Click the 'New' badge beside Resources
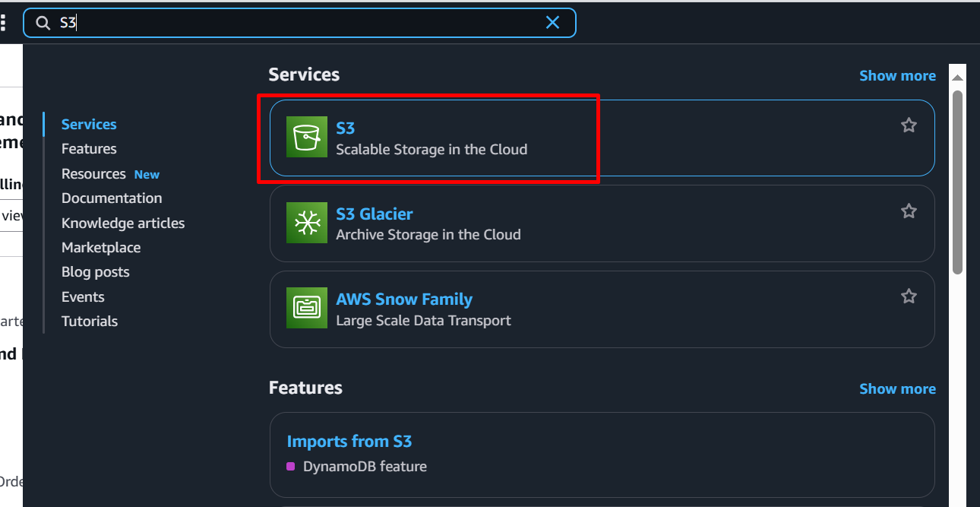The image size is (980, 507). pyautogui.click(x=147, y=175)
